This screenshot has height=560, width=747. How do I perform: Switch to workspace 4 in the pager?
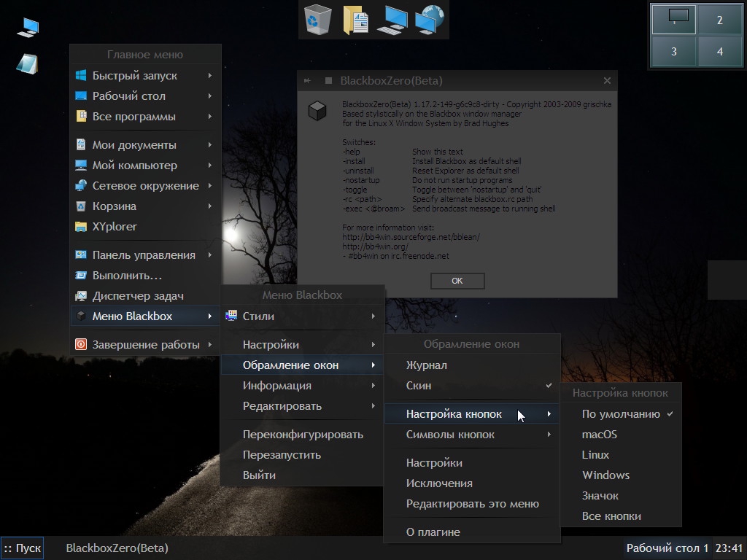pos(720,51)
